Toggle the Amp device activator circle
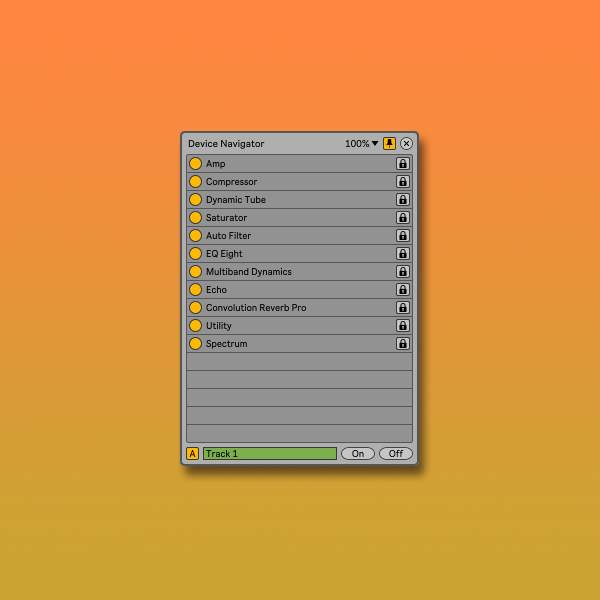This screenshot has width=600, height=600. point(196,164)
